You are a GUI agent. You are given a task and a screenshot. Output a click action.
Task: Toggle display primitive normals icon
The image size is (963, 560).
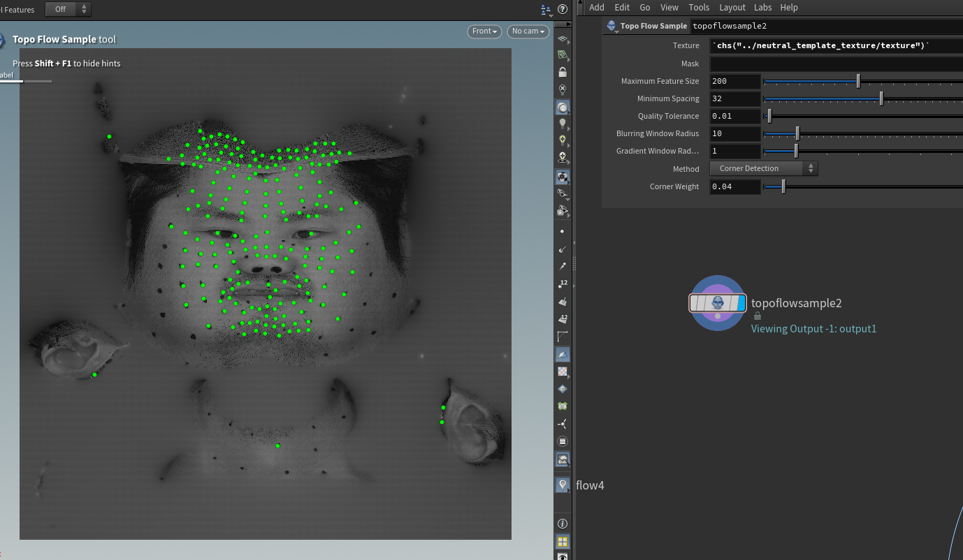pyautogui.click(x=563, y=302)
